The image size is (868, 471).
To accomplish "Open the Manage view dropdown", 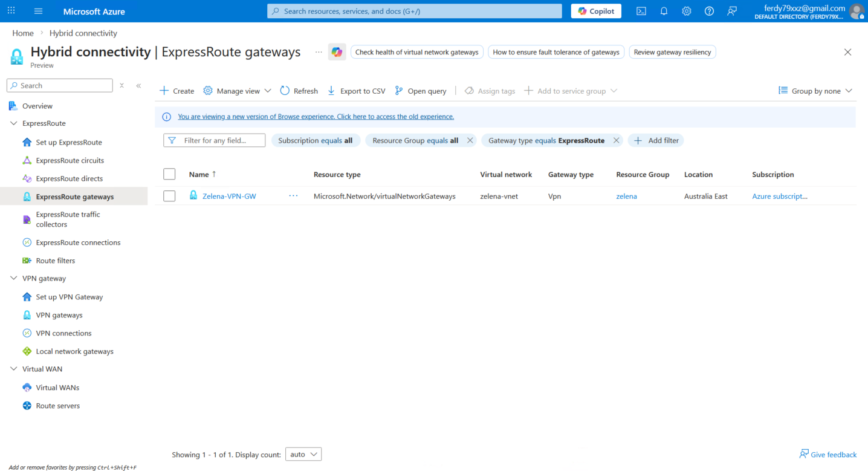I will point(238,91).
